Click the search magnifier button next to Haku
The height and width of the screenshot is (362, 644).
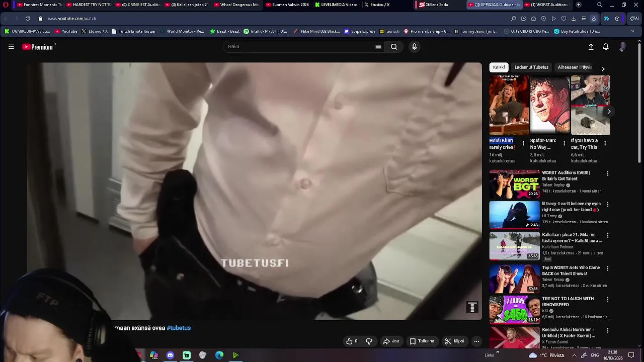pyautogui.click(x=394, y=47)
